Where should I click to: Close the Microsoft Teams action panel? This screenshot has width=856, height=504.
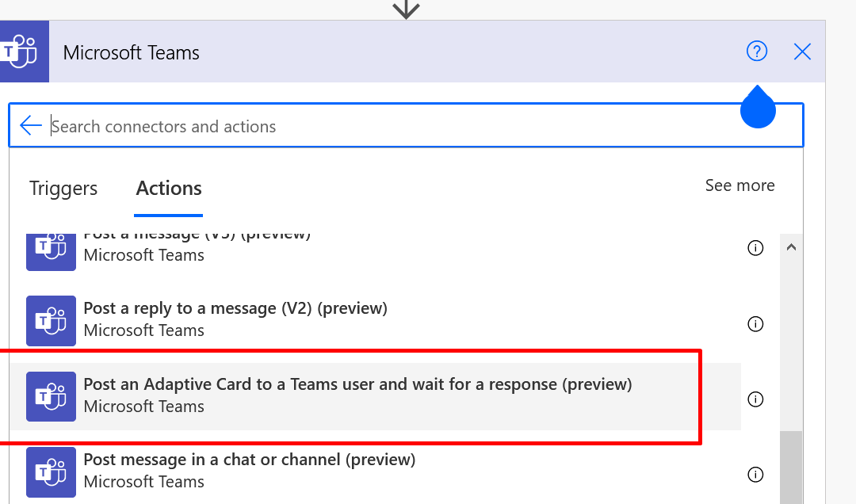(802, 52)
